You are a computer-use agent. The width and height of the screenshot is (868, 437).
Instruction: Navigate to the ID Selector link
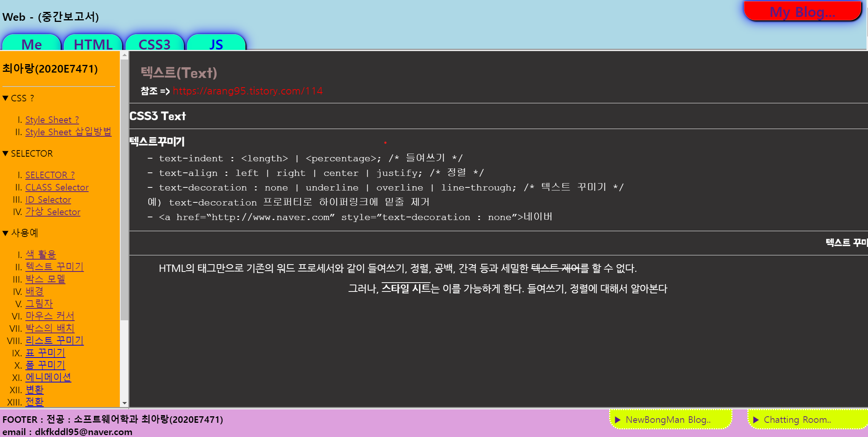coord(48,200)
